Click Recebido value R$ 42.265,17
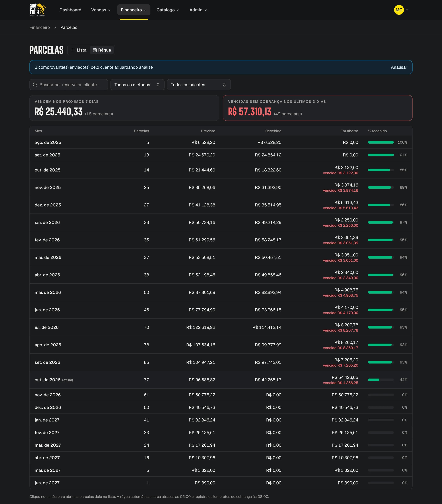 pos(268,380)
